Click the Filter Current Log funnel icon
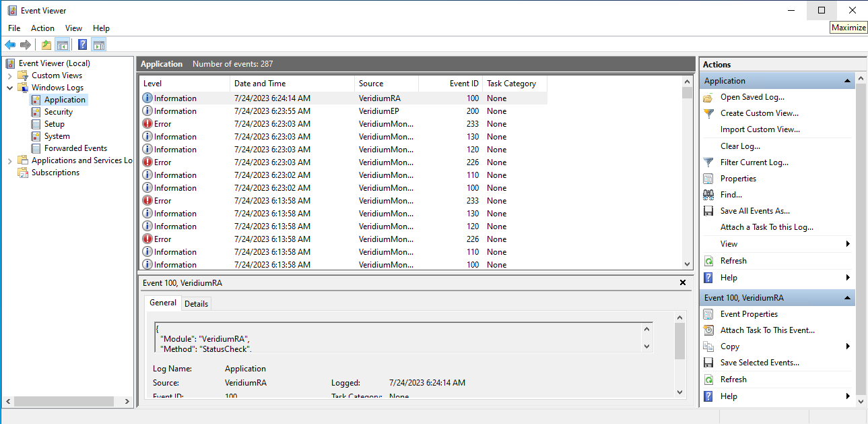Screen dimensions: 868x424 pyautogui.click(x=708, y=162)
